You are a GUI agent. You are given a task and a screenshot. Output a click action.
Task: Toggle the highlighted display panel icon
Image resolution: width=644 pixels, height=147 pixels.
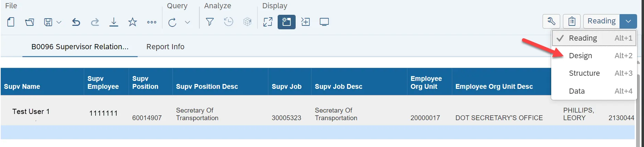pos(286,22)
